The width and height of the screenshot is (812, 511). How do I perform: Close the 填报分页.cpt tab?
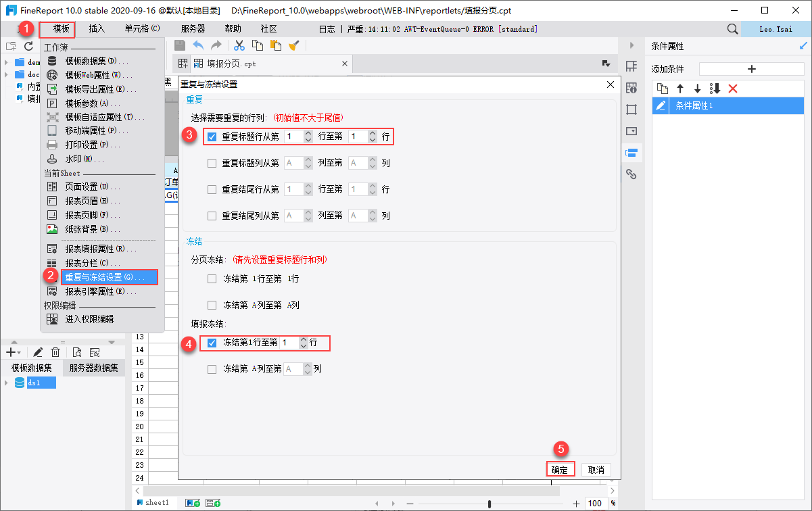click(x=345, y=64)
